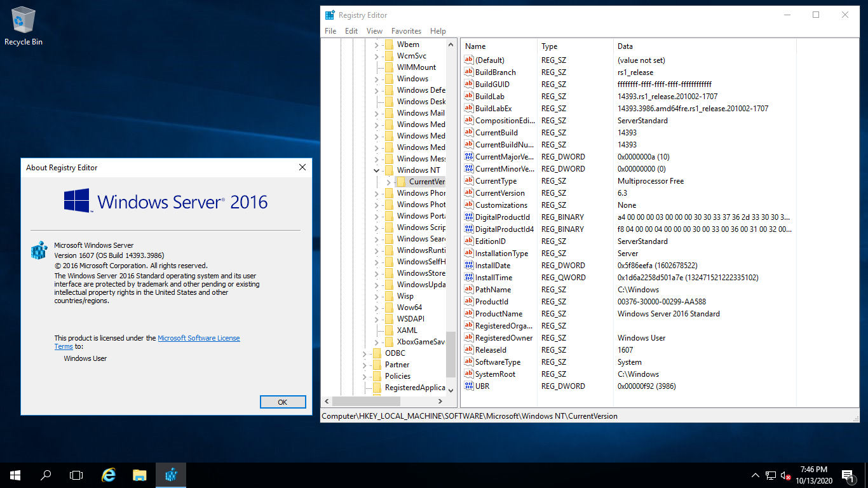Expand the WcmSvc tree node

coord(376,56)
